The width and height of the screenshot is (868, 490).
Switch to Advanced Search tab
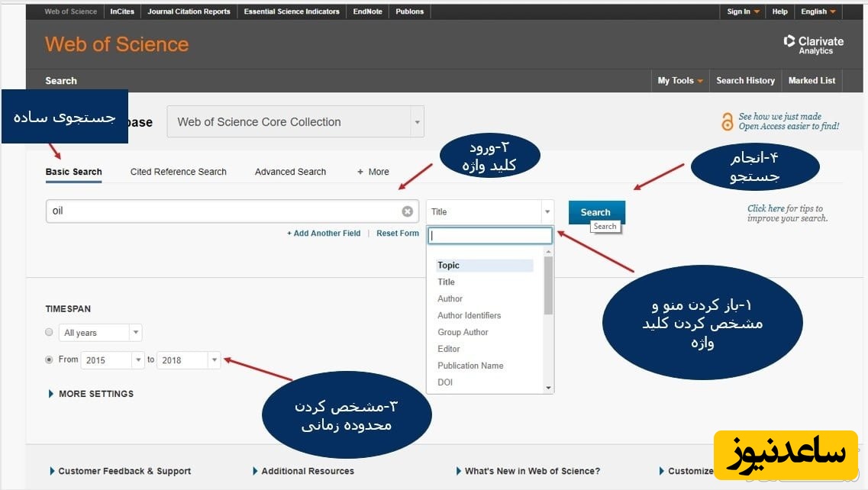[x=290, y=172]
